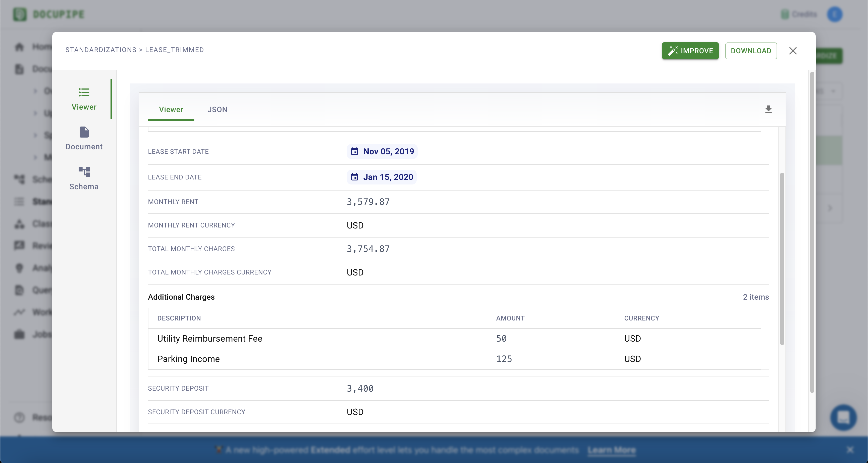868x463 pixels.
Task: Click the Lease End Date chip
Action: 382,177
